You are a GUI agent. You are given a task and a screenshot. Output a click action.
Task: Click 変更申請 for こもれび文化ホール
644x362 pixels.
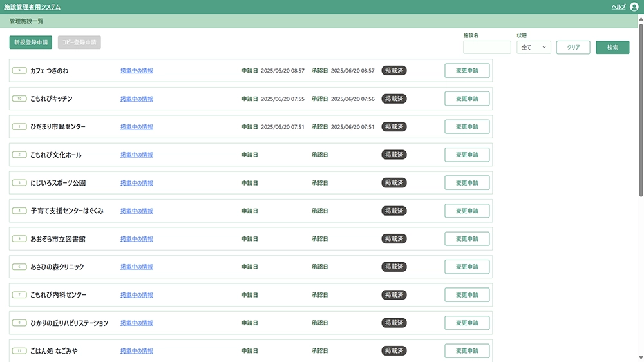467,155
